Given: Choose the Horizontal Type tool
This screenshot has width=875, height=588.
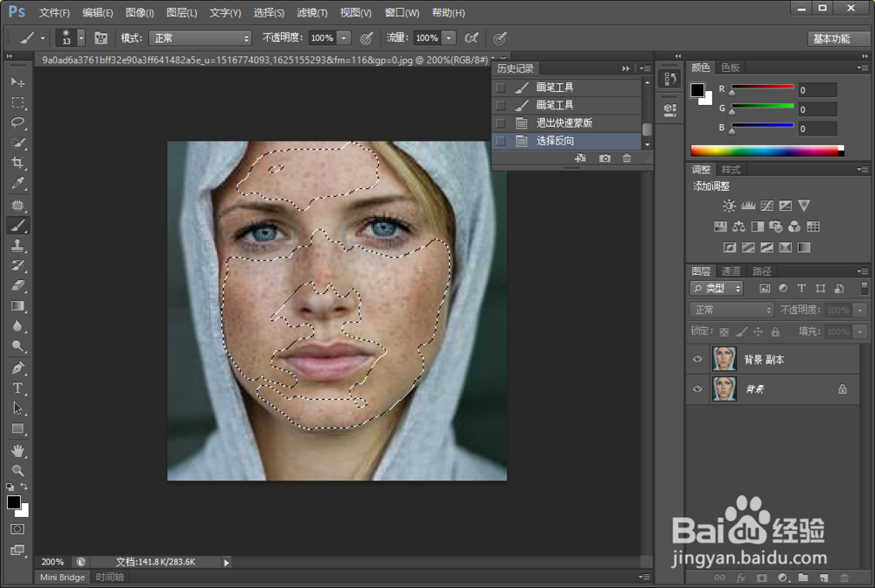Looking at the screenshot, I should click(17, 388).
